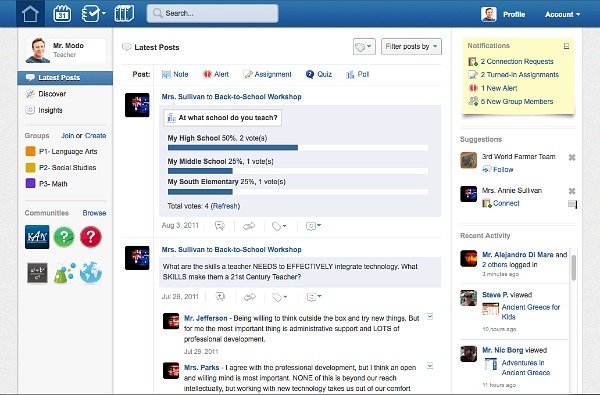Click the share icon on Aug 3 post

(249, 226)
